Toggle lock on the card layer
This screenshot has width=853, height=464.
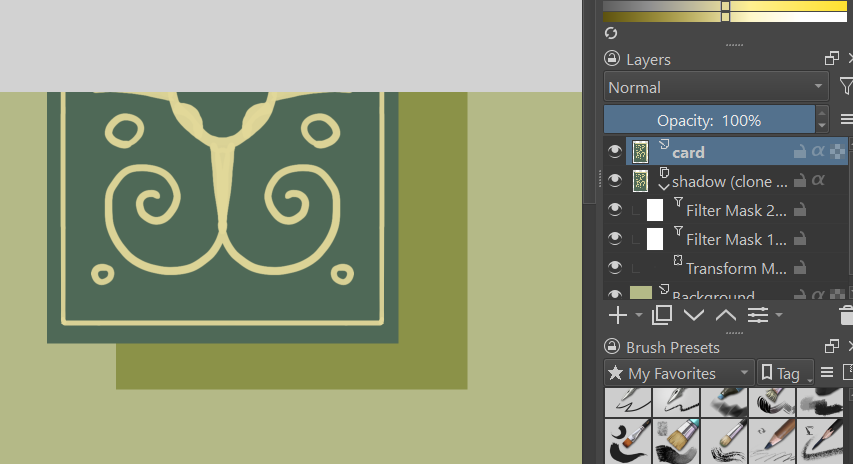pos(800,151)
